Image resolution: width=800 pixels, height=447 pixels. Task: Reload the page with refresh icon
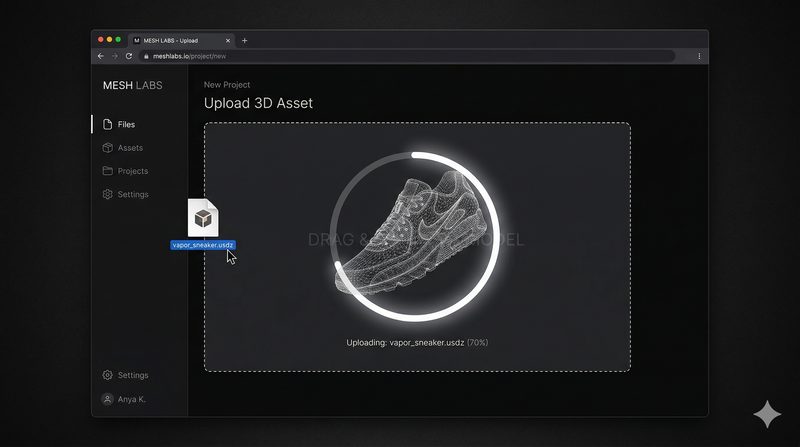[129, 56]
